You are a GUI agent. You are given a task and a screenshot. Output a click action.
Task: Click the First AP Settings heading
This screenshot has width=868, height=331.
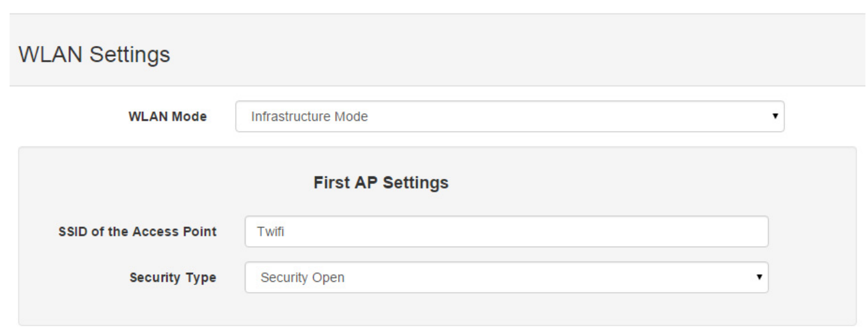[x=381, y=183]
